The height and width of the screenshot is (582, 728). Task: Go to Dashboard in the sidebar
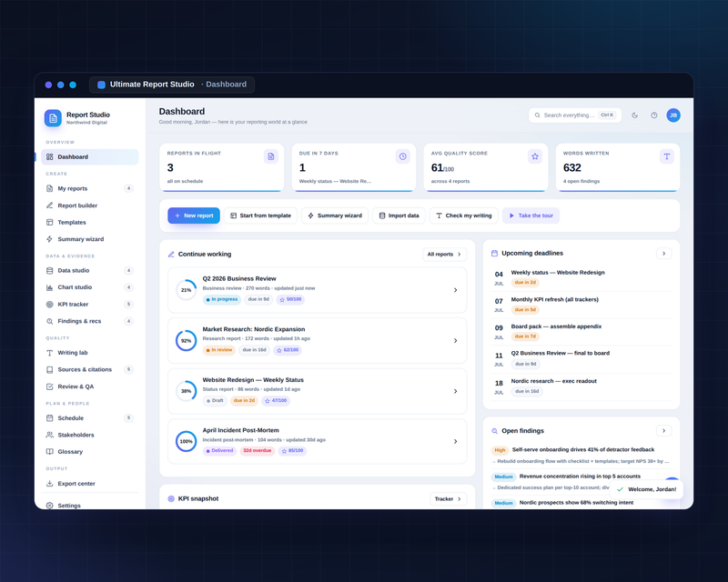tap(89, 157)
